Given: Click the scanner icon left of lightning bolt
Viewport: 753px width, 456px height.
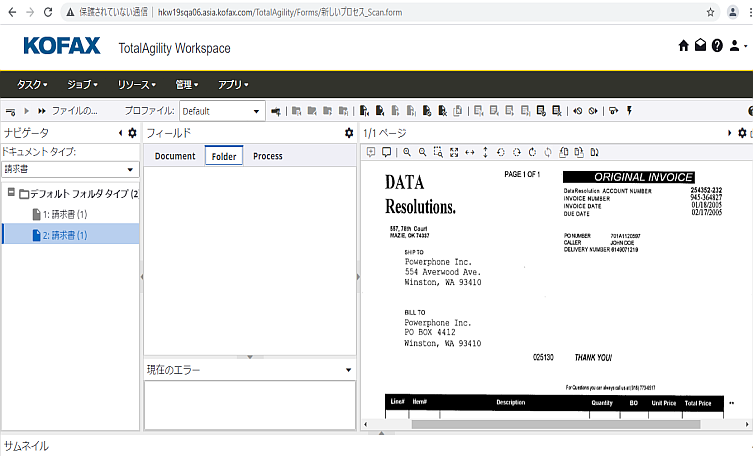Looking at the screenshot, I should point(613,111).
